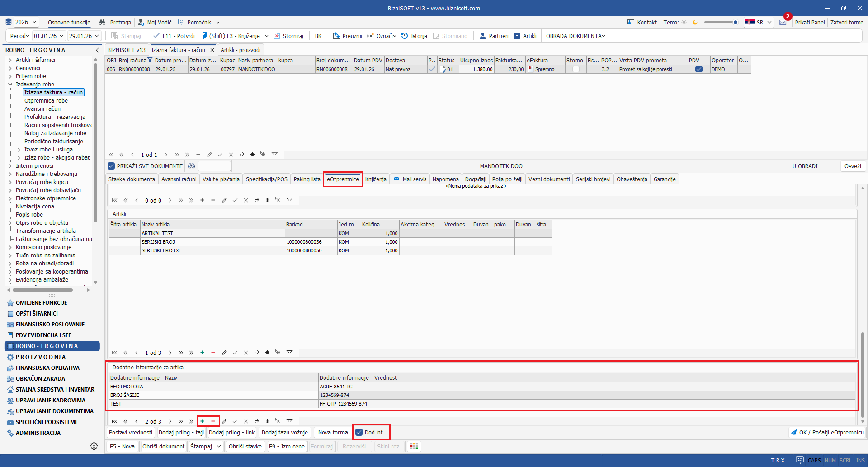This screenshot has width=868, height=467.
Task: Click the envelope notifications icon
Action: pyautogui.click(x=783, y=22)
